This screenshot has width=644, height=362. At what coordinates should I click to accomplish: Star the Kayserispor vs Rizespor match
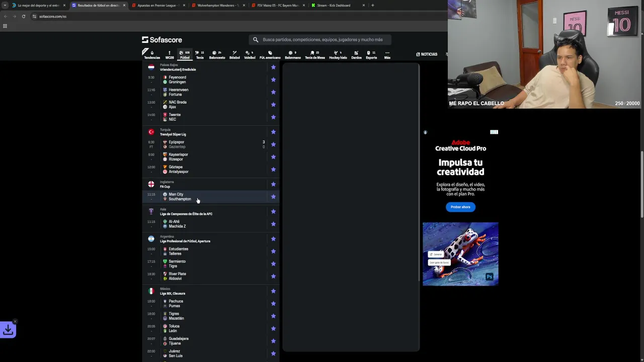pyautogui.click(x=273, y=157)
